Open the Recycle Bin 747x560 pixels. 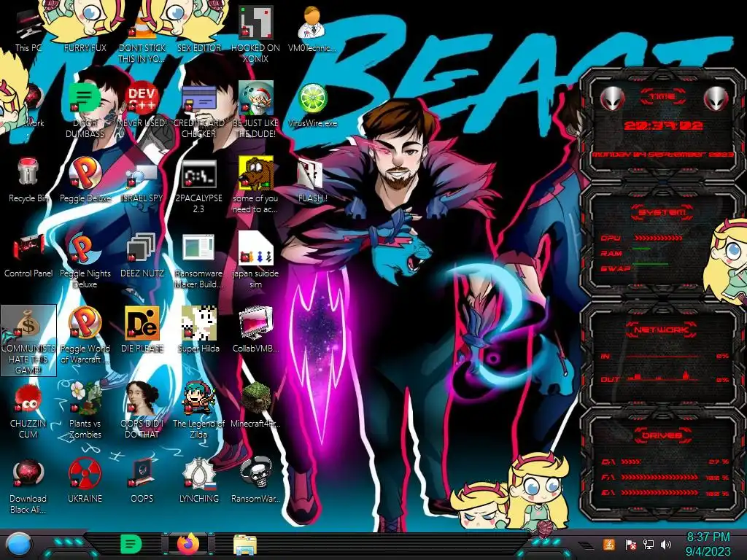pos(28,180)
